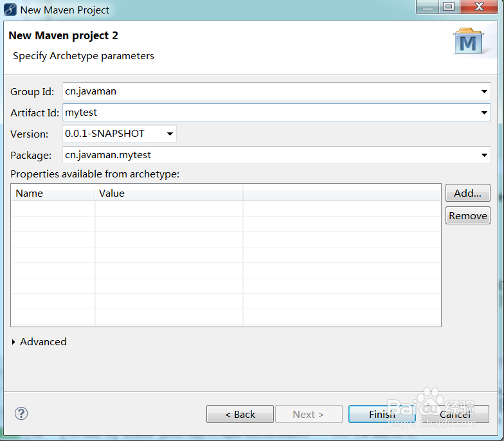Click the Value column header

coord(169,193)
